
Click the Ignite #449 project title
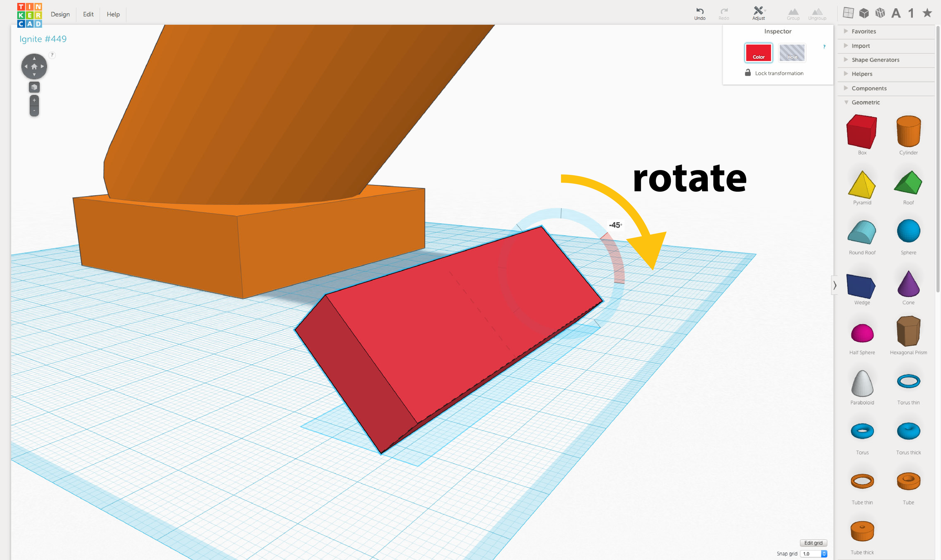[43, 39]
